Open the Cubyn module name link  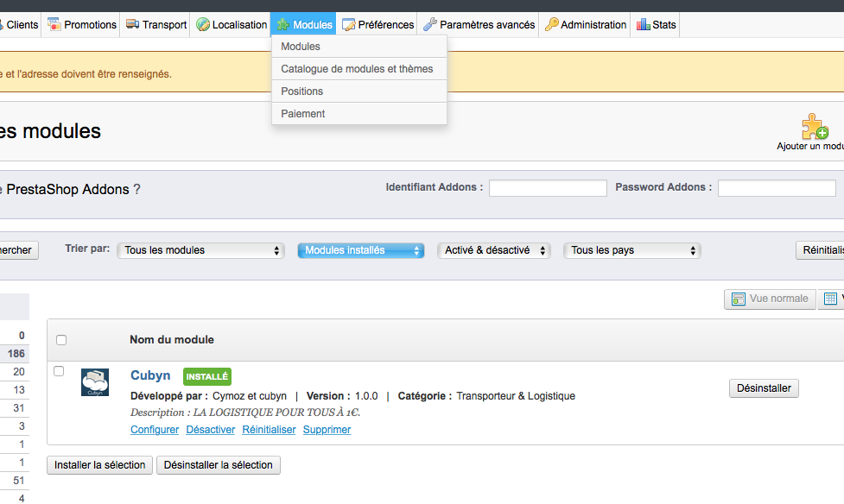[x=150, y=375]
